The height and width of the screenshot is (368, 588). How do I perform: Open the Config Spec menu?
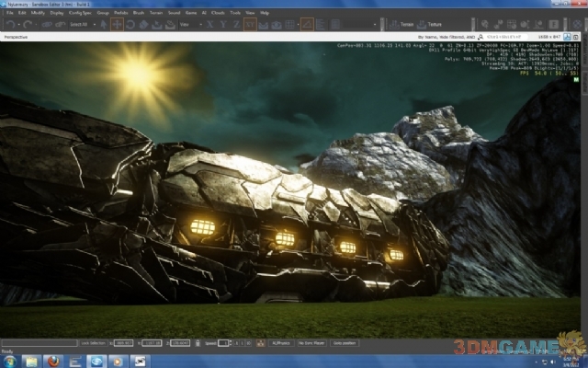(80, 13)
